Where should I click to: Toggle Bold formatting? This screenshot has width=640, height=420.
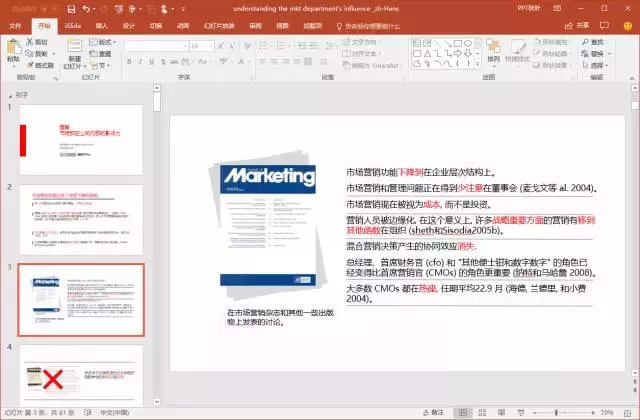click(129, 62)
